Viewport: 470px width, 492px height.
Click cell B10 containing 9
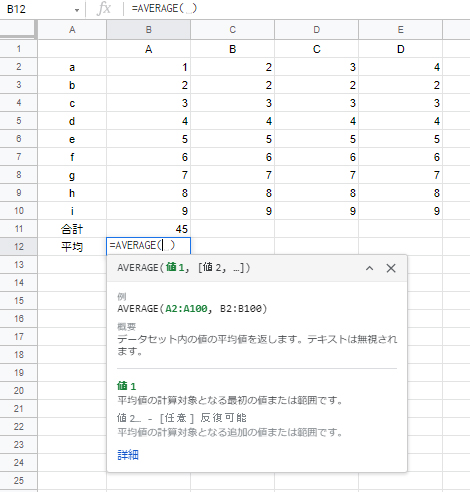tap(149, 211)
